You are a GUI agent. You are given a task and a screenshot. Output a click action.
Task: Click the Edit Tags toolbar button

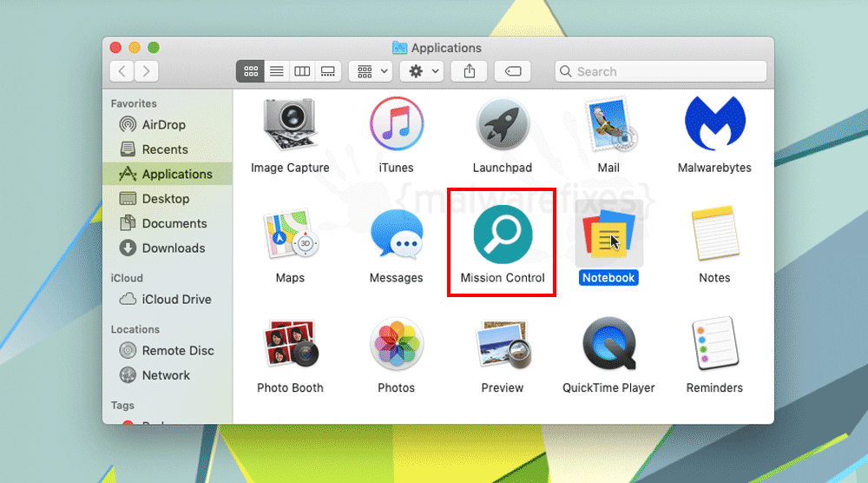click(513, 71)
